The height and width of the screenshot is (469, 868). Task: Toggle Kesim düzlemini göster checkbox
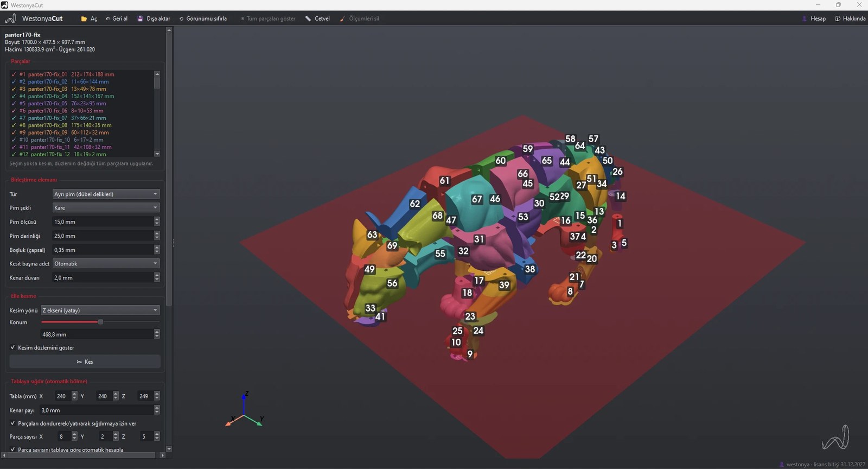pyautogui.click(x=13, y=347)
